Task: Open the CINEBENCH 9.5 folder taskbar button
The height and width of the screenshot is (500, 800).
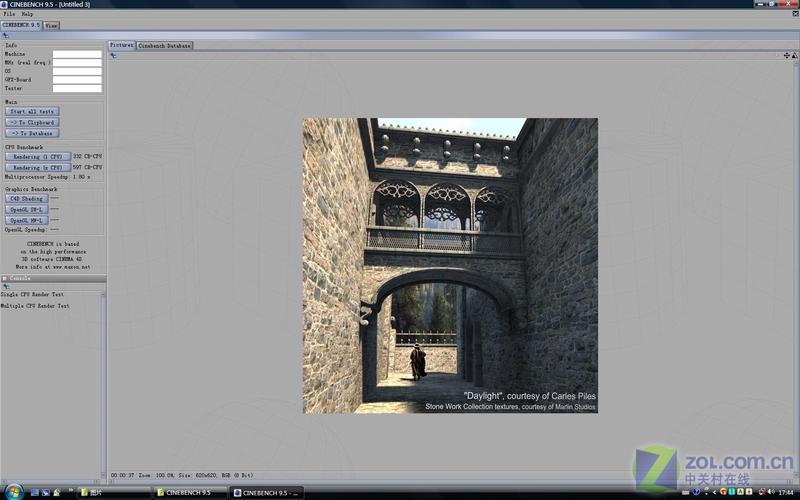Action: pyautogui.click(x=190, y=492)
